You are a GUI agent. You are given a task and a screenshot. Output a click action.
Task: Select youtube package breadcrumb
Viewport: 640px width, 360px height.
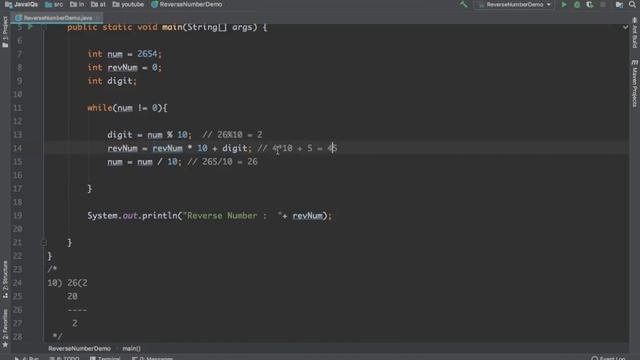(128, 4)
